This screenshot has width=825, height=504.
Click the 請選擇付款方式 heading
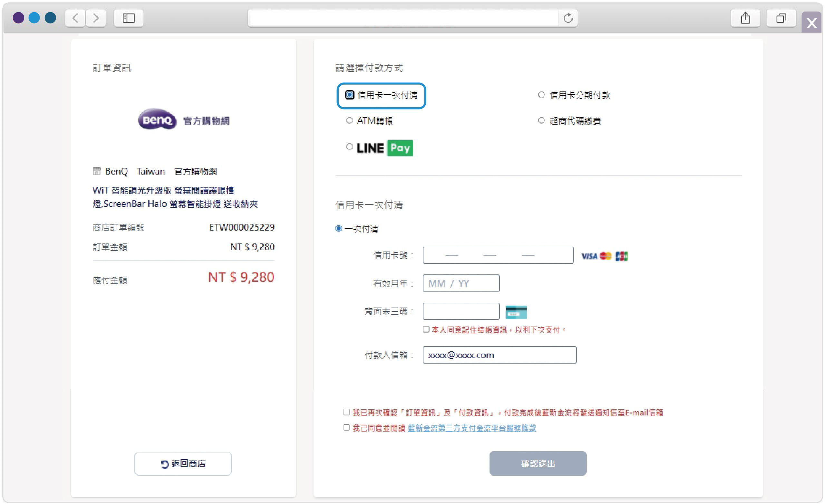pyautogui.click(x=369, y=68)
